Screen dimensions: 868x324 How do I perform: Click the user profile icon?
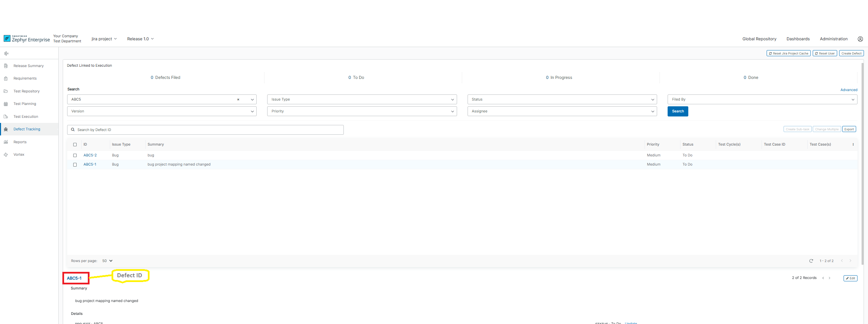coord(860,39)
